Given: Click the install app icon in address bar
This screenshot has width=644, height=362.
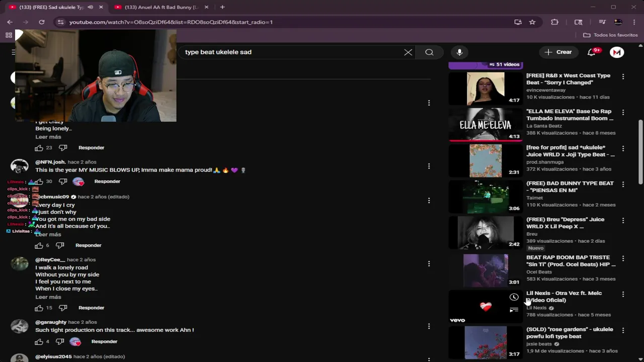Looking at the screenshot, I should 518,22.
